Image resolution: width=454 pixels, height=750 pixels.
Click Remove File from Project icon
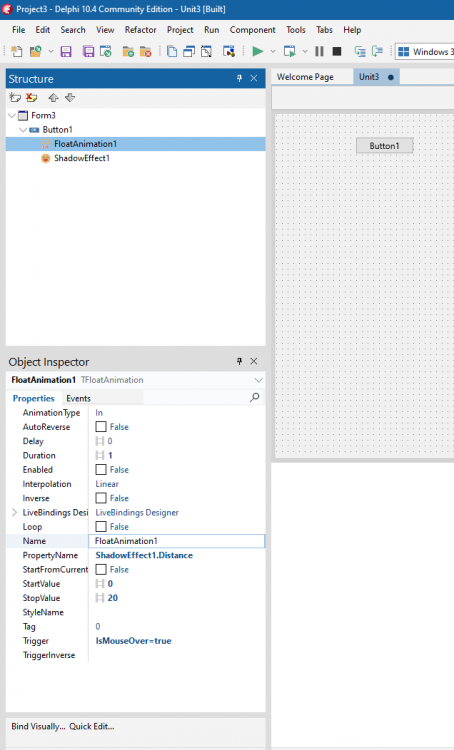145,51
